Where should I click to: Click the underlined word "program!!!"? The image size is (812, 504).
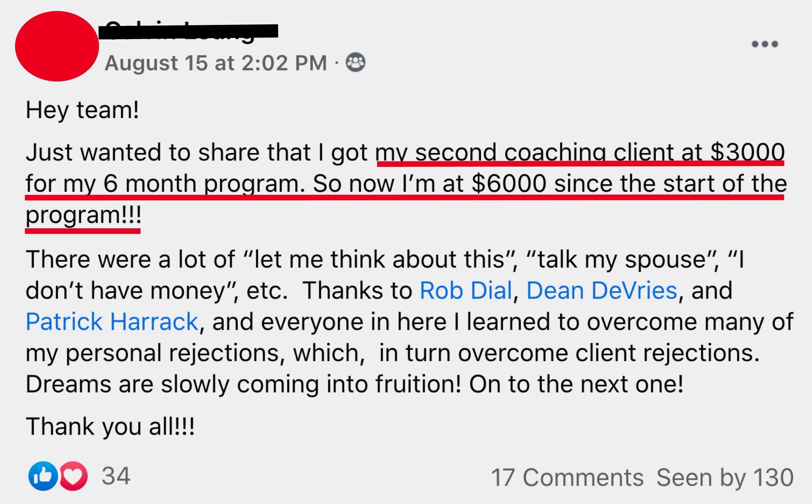tap(83, 216)
